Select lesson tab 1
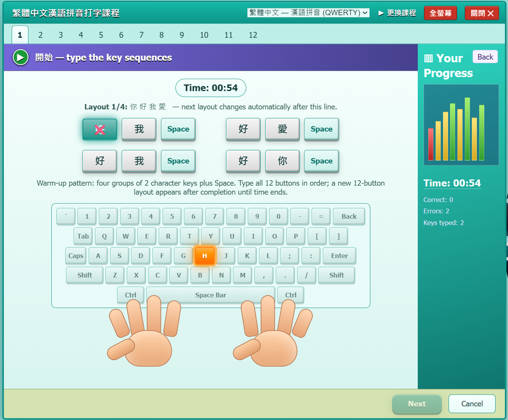The width and height of the screenshot is (508, 420). click(20, 35)
